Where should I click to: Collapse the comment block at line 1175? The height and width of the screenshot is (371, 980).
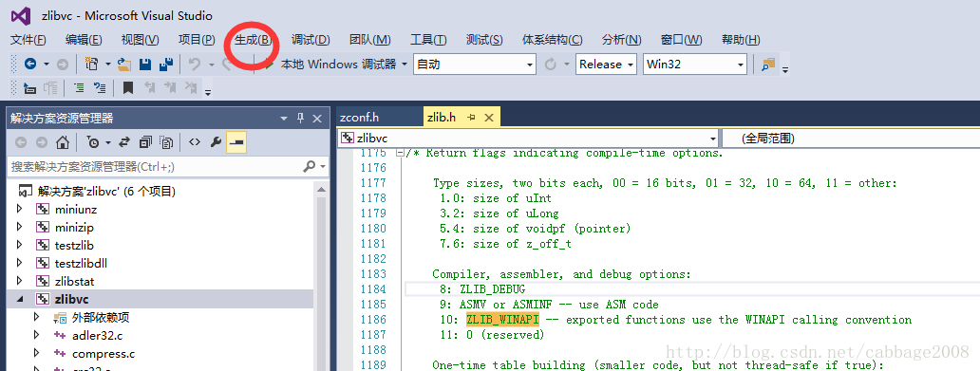pyautogui.click(x=400, y=153)
